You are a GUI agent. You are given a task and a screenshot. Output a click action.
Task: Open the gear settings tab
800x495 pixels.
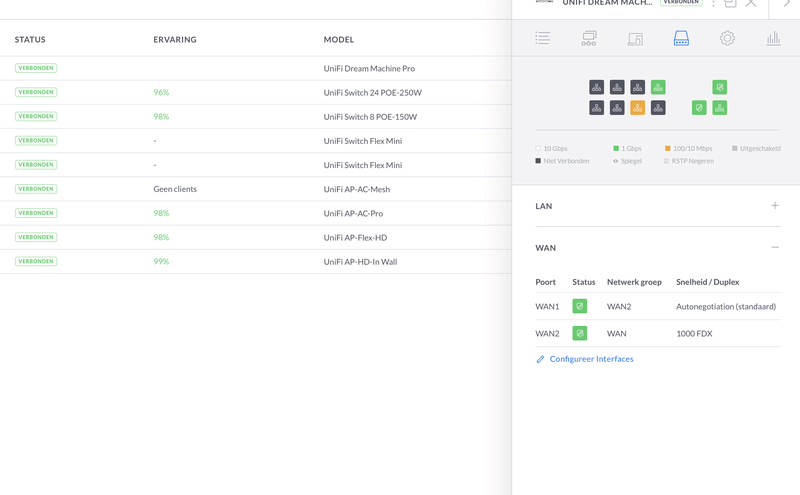pyautogui.click(x=727, y=38)
